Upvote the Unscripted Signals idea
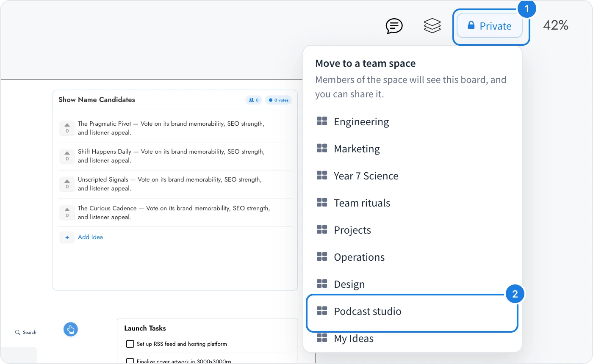Screen dimensions: 593x364 (67, 184)
